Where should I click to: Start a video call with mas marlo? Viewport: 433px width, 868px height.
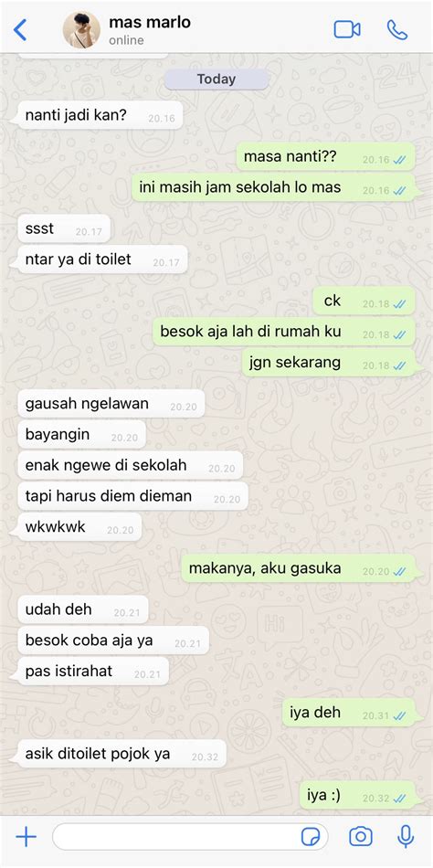coord(347,29)
